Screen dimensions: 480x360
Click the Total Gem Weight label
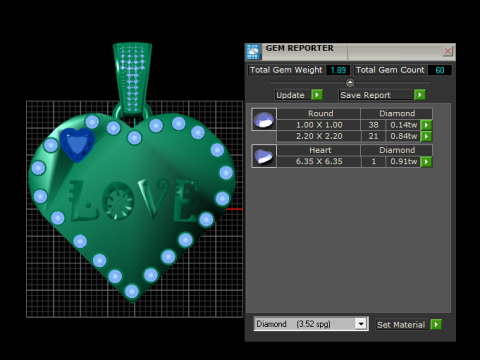(286, 70)
